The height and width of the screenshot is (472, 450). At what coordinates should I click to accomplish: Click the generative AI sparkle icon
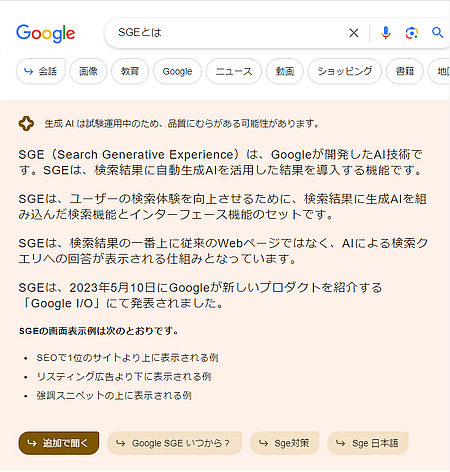[26, 124]
